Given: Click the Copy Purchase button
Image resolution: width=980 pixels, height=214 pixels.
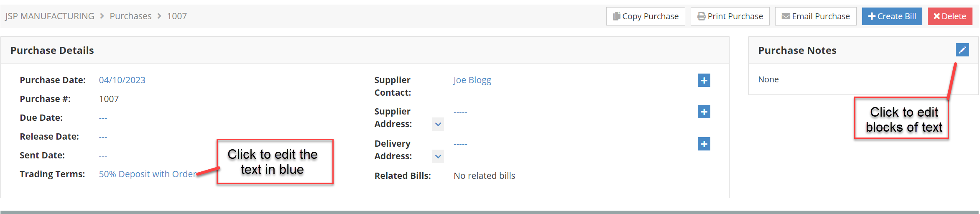Looking at the screenshot, I should (646, 16).
